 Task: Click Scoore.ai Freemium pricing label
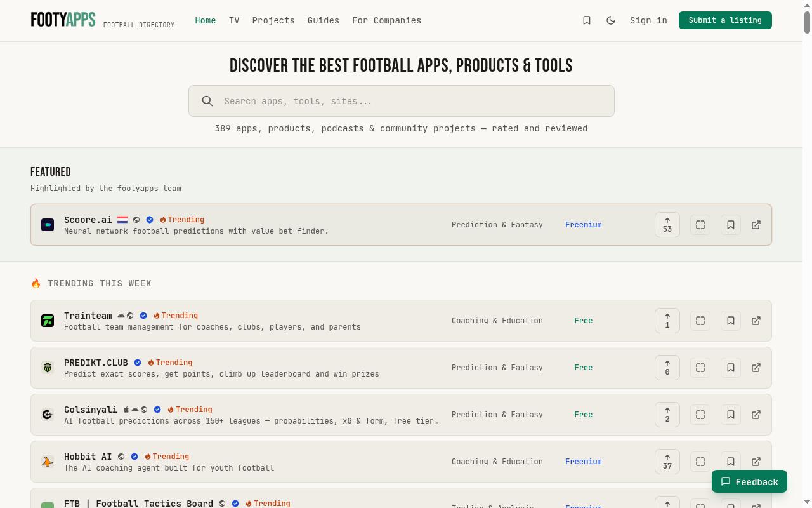coord(584,225)
